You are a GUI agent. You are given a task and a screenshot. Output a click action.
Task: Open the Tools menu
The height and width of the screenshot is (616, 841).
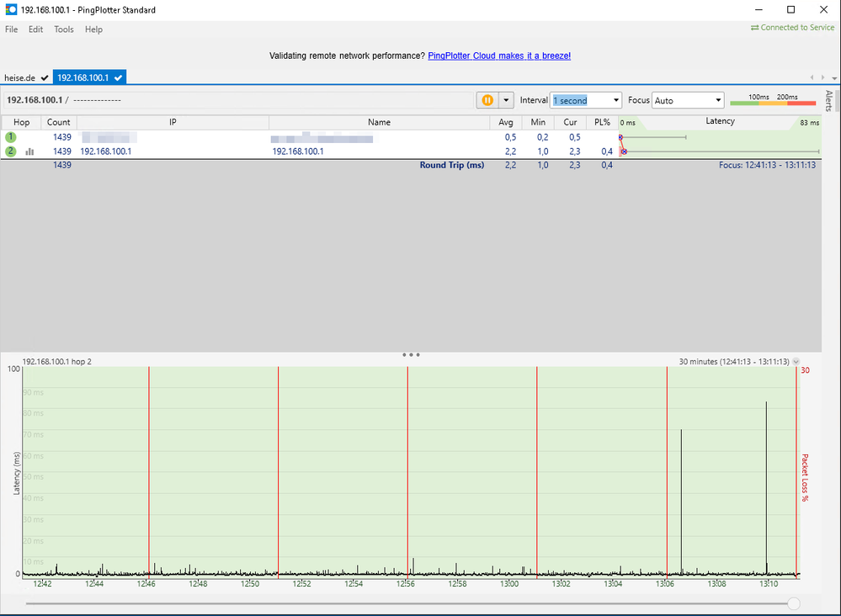click(x=63, y=29)
